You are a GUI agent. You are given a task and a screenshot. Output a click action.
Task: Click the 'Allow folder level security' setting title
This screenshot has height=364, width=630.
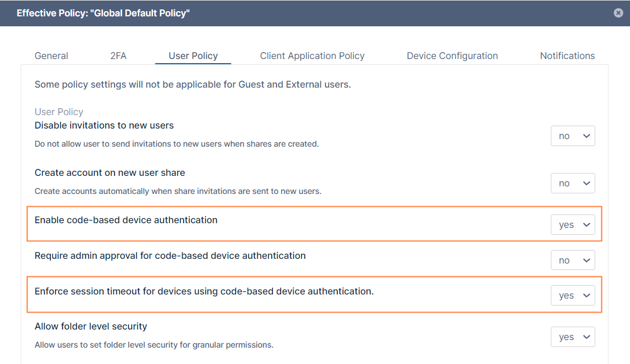[x=91, y=327]
